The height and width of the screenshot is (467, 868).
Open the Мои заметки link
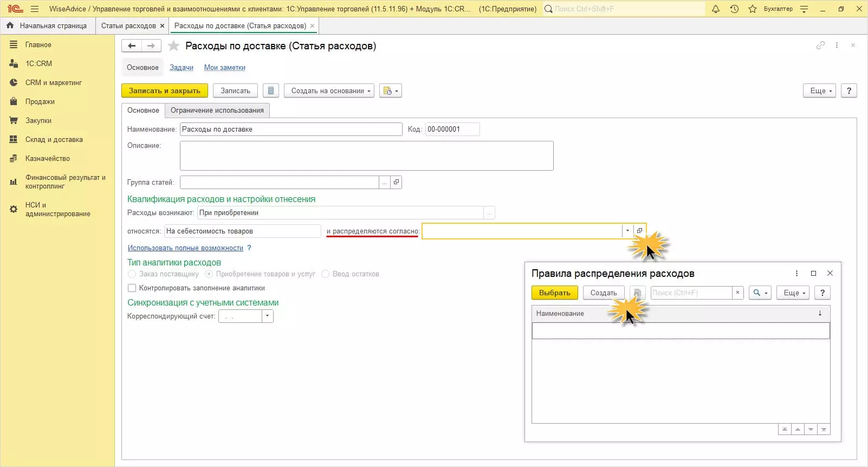coord(225,68)
